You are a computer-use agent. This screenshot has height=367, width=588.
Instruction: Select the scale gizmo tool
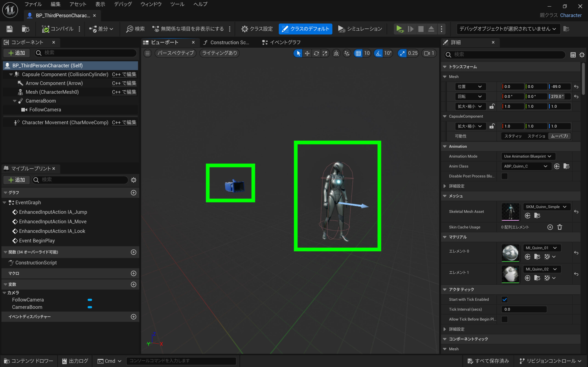click(x=325, y=53)
